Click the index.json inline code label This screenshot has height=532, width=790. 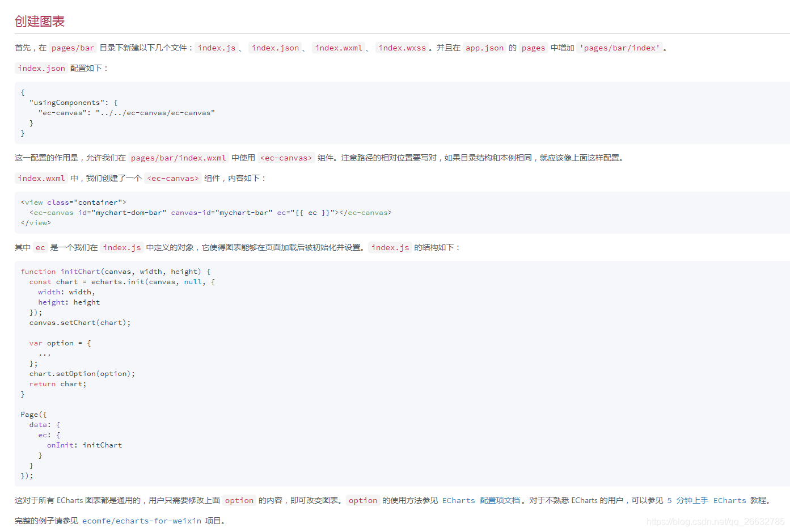point(275,48)
